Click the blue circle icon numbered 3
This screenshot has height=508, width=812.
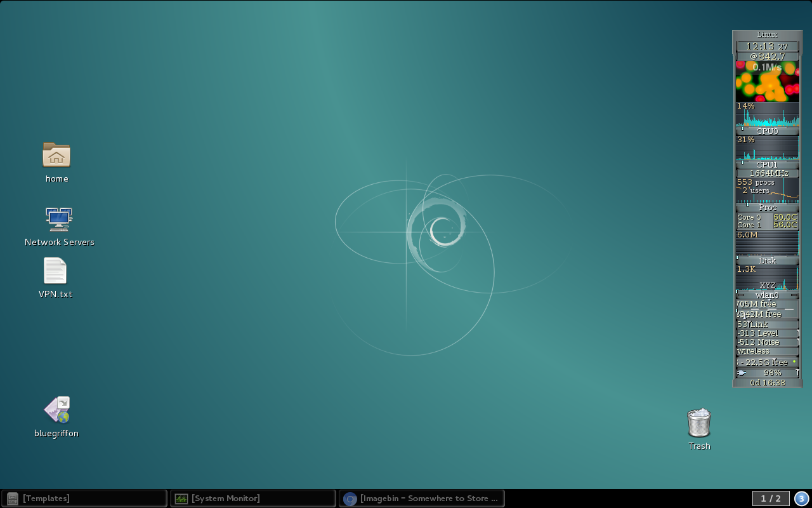pyautogui.click(x=801, y=498)
